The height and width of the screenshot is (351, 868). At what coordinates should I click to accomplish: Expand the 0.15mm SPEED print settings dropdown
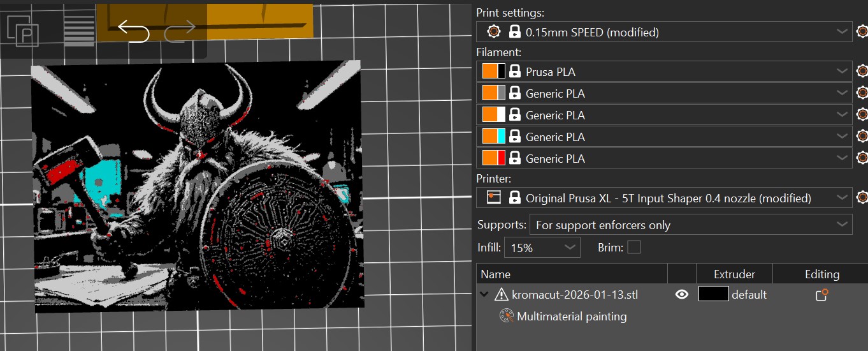tap(843, 31)
